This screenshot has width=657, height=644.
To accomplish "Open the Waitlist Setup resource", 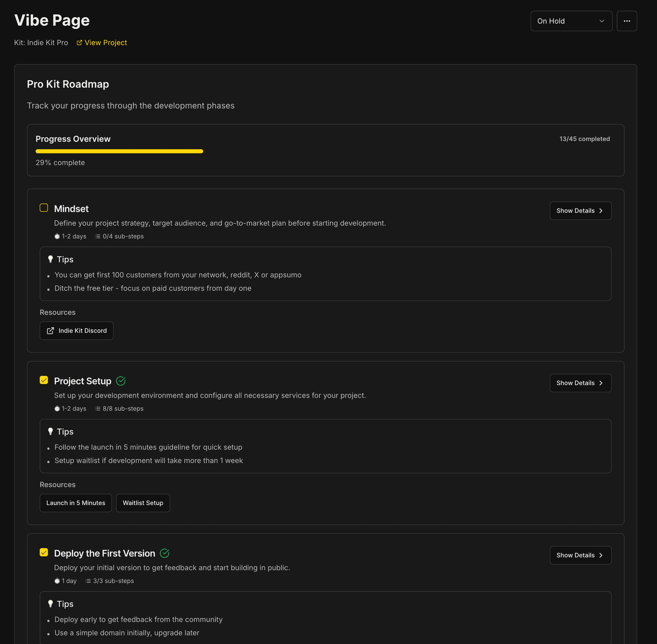I will pos(143,503).
